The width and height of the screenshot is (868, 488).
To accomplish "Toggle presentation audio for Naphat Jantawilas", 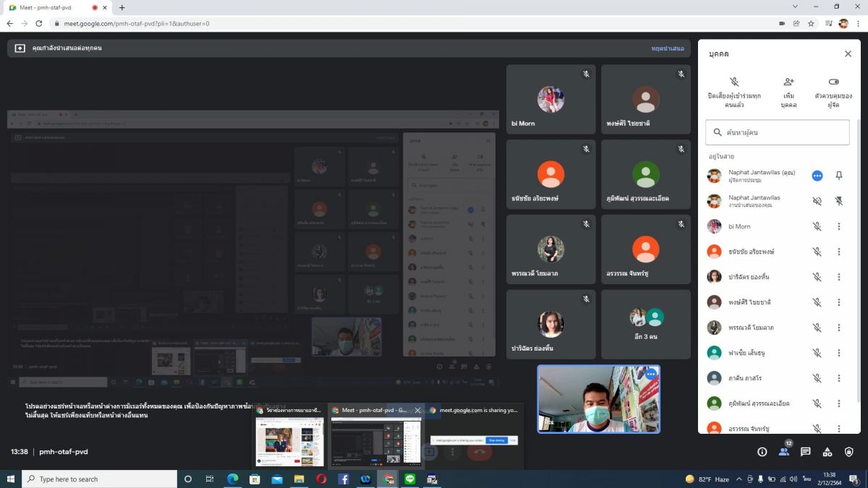I will pos(817,201).
